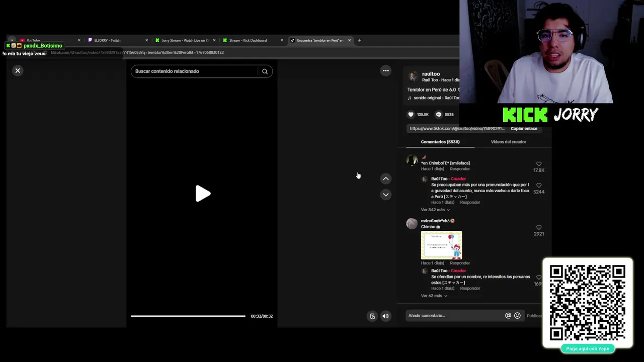Open a new browser tab with plus
This screenshot has width=644, height=362.
point(359,40)
